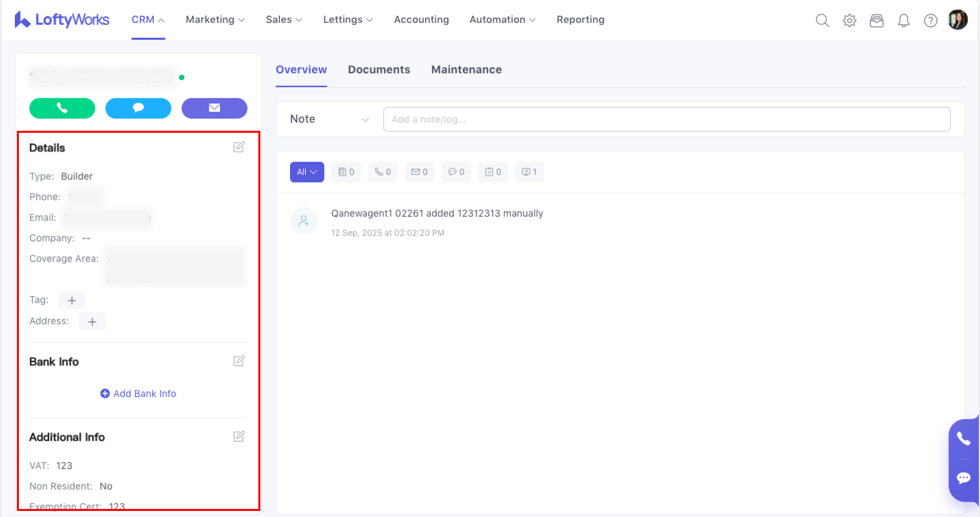Image resolution: width=980 pixels, height=517 pixels.
Task: Open the notifications bell
Action: point(903,20)
